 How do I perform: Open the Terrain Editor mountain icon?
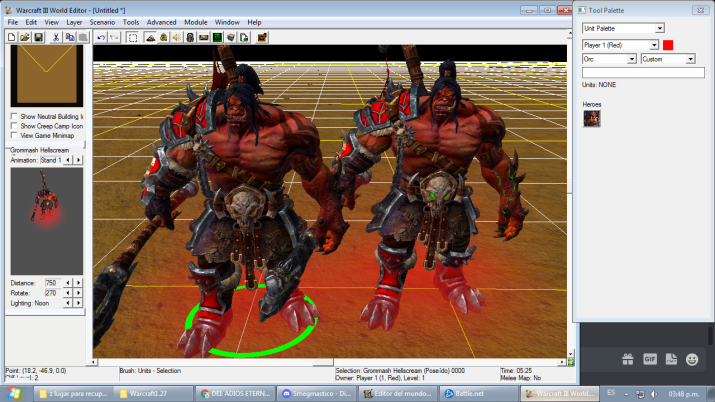point(150,37)
